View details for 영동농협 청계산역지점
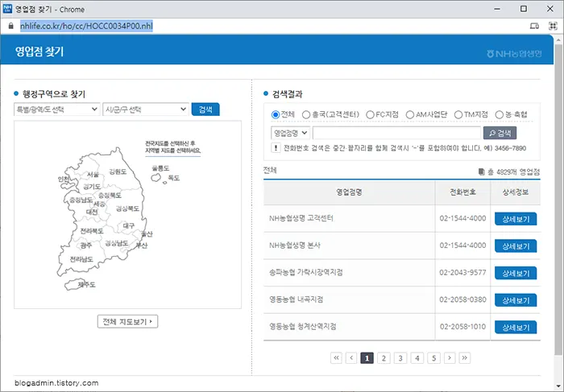 (516, 328)
